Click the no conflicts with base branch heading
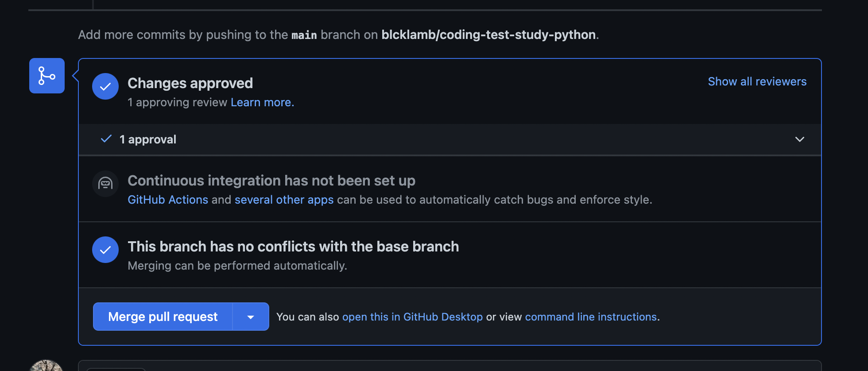Image resolution: width=868 pixels, height=371 pixels. 293,247
